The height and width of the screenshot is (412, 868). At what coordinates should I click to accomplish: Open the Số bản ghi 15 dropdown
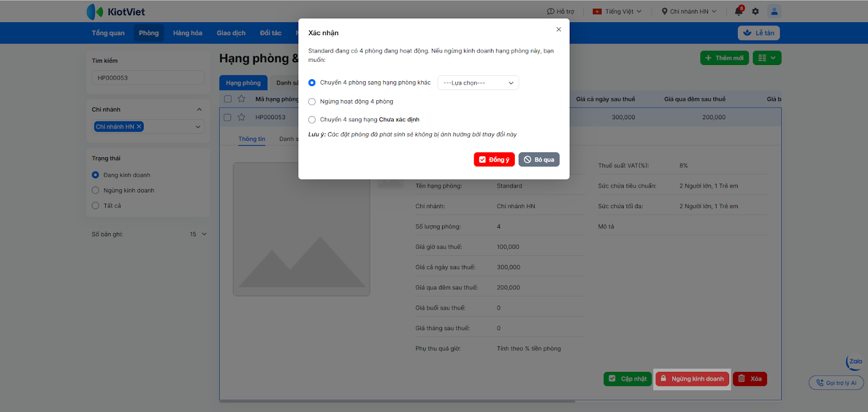(198, 234)
